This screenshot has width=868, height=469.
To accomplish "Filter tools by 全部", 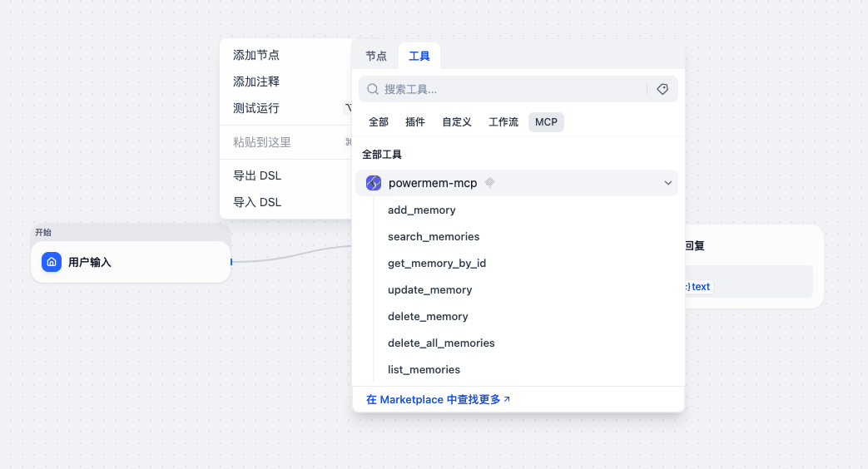I will (x=379, y=122).
